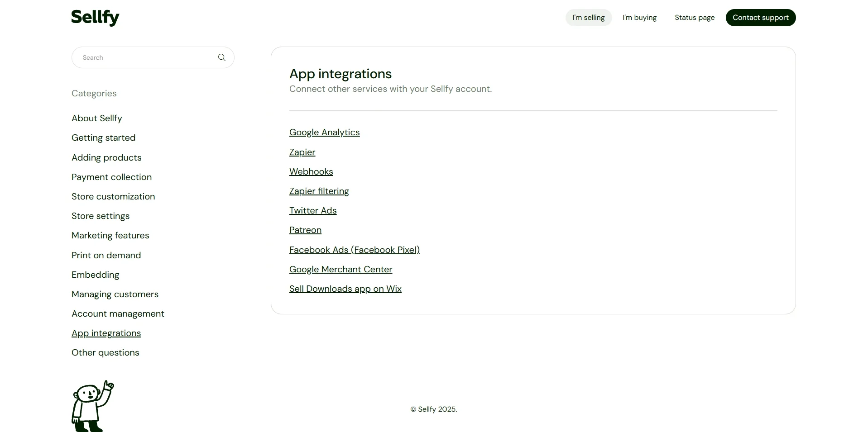
Task: Open the Google Analytics article
Action: point(324,132)
